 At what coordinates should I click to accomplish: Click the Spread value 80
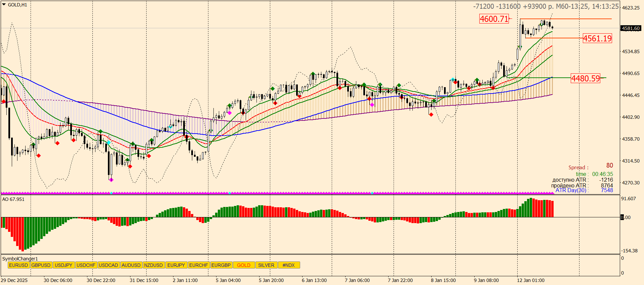point(610,166)
